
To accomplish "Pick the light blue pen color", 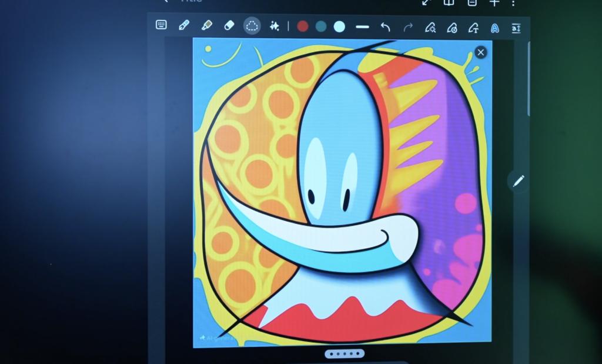I will pyautogui.click(x=339, y=26).
